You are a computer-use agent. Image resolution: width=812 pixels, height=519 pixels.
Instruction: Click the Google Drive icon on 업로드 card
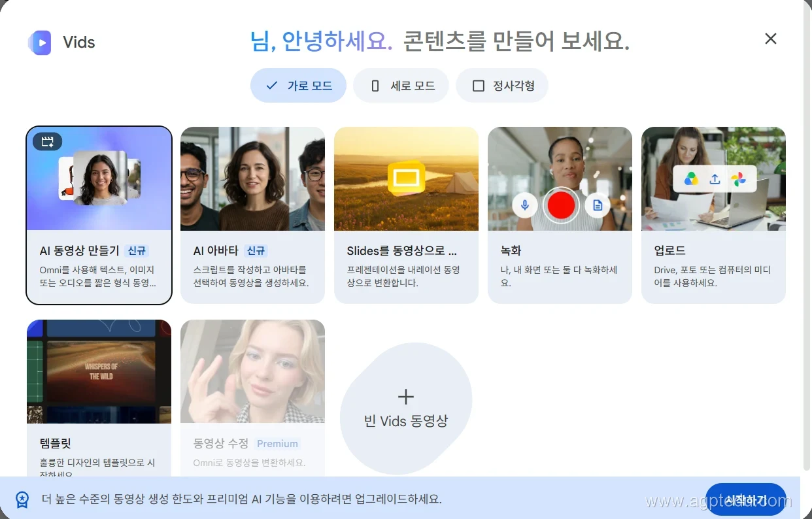coord(691,178)
